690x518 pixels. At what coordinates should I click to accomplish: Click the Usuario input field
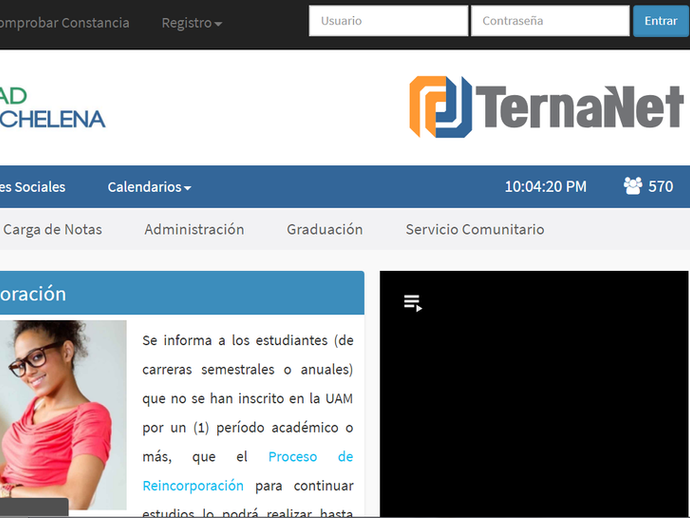click(388, 21)
